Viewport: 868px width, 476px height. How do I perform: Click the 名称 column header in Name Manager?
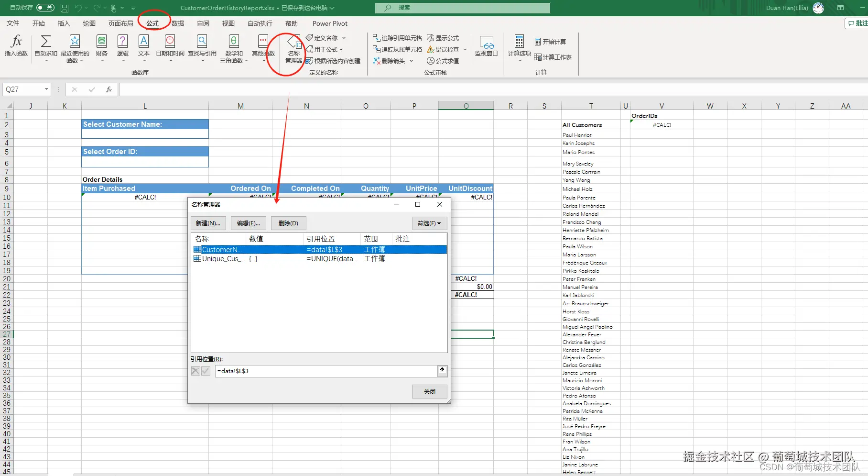[x=219, y=239]
